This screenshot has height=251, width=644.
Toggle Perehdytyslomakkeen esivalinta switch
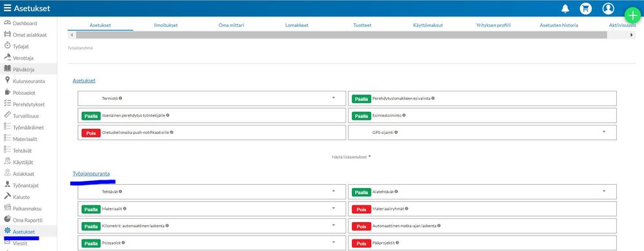pos(362,99)
